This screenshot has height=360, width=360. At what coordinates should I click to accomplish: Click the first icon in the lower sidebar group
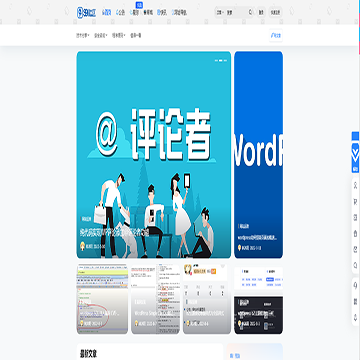355,285
